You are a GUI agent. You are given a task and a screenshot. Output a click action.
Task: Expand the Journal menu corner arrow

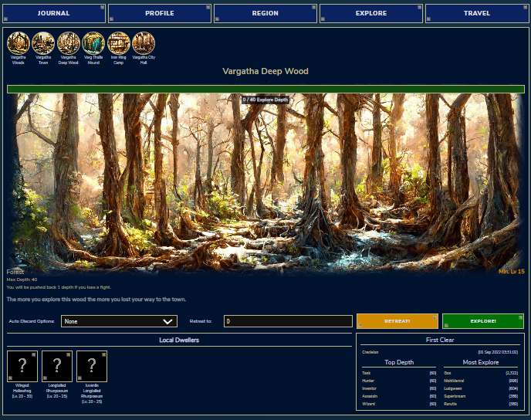click(x=102, y=8)
